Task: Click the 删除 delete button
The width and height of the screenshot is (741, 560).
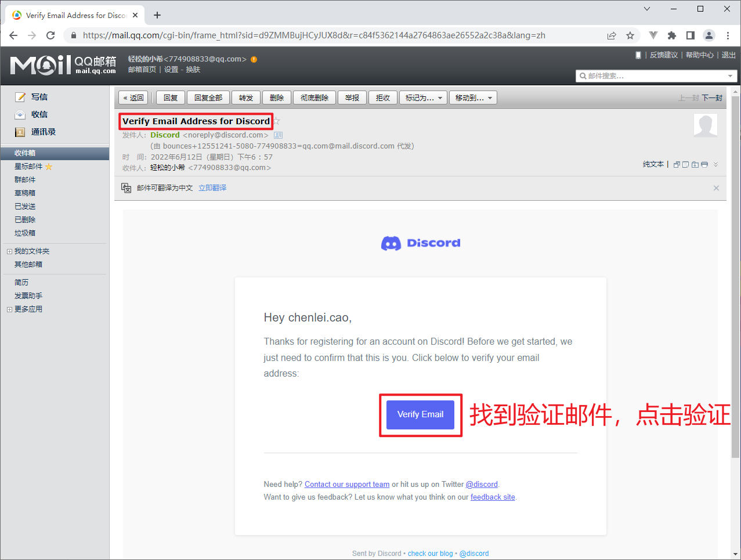Action: (277, 98)
